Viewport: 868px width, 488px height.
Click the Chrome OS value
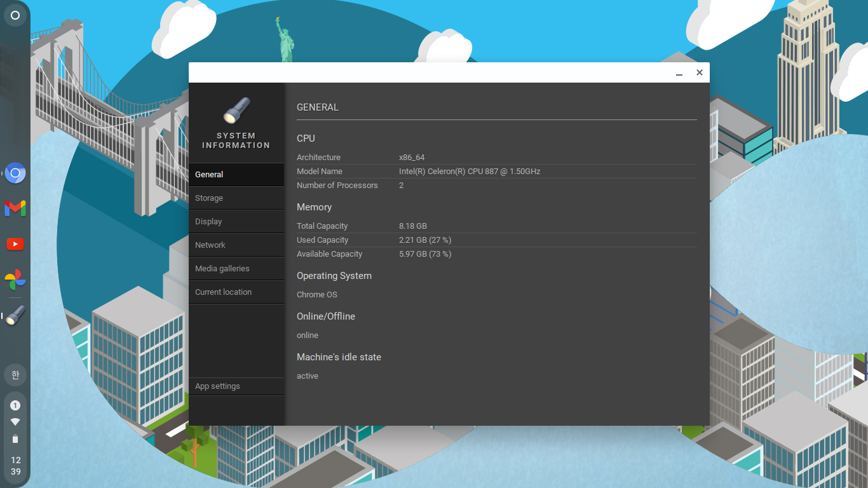tap(317, 295)
